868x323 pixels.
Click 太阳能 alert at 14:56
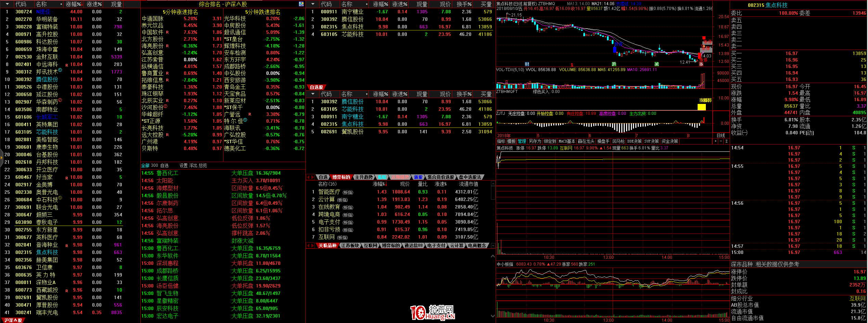[x=165, y=180]
